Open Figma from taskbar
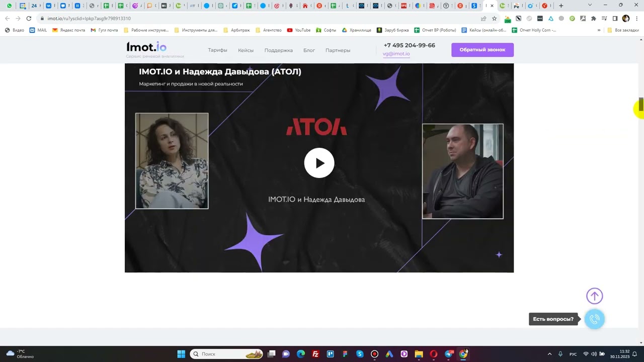The width and height of the screenshot is (644, 362). [345, 354]
